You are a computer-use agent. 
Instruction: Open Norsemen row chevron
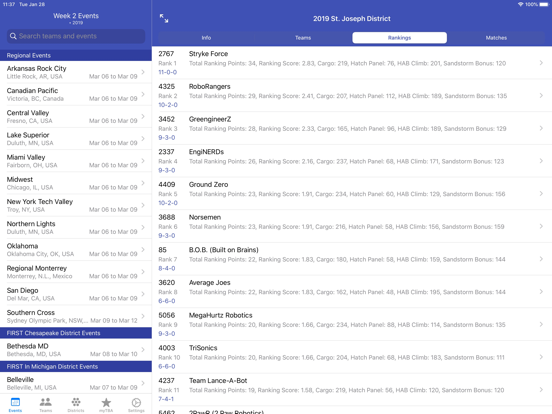[x=541, y=226]
